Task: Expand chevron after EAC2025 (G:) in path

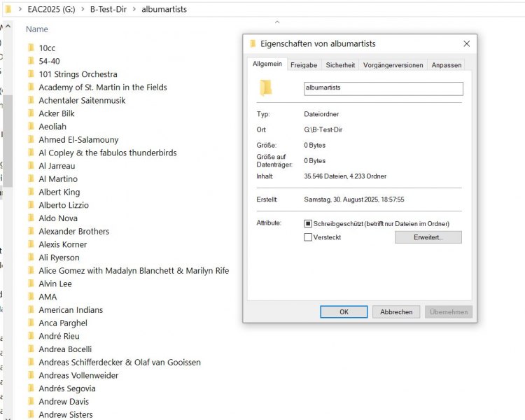Action: [x=83, y=10]
